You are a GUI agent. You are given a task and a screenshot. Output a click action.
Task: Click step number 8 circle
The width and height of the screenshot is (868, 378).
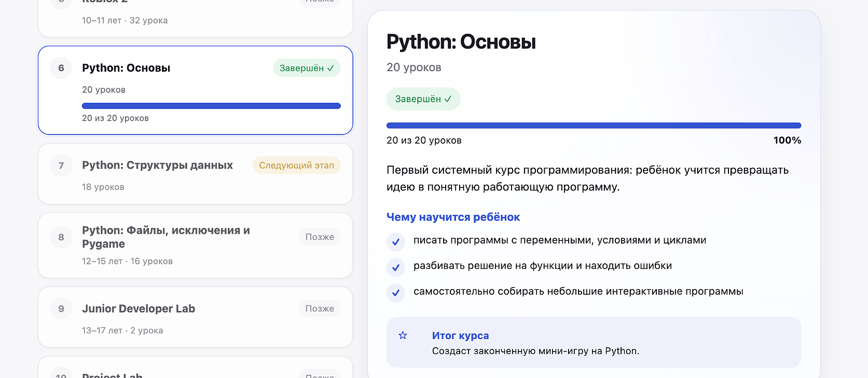(x=61, y=237)
